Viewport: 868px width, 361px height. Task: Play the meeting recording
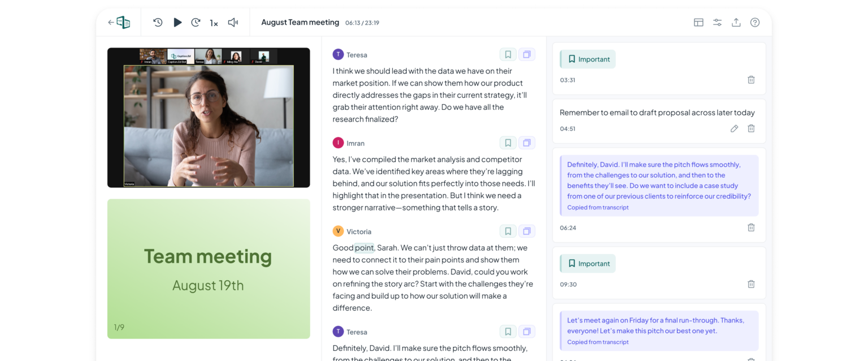pos(177,22)
